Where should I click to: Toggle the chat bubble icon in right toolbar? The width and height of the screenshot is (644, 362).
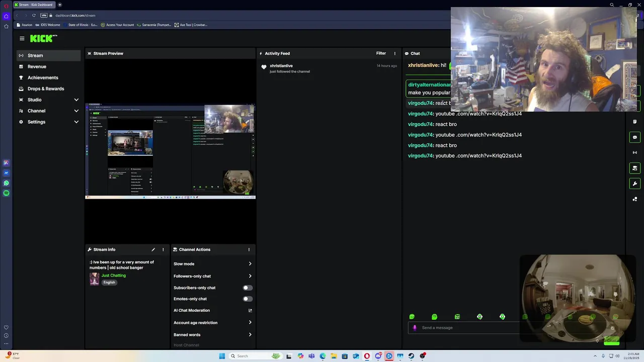635,137
